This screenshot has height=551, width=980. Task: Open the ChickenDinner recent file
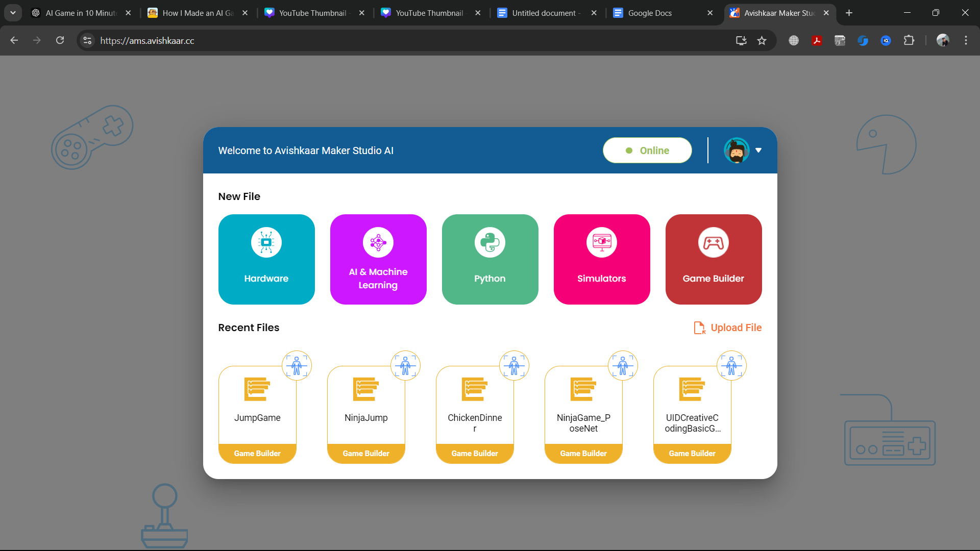click(x=475, y=415)
